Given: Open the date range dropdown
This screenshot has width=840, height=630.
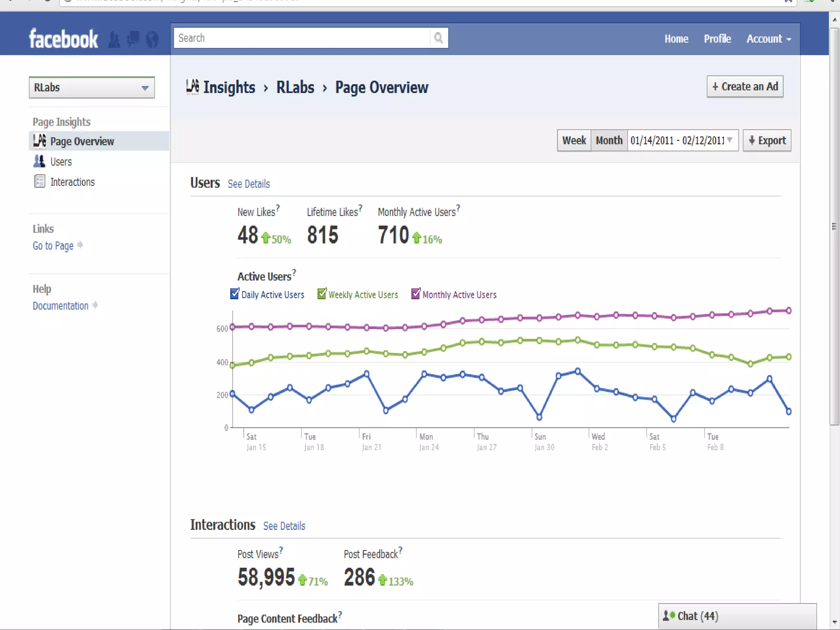Looking at the screenshot, I should tap(682, 141).
